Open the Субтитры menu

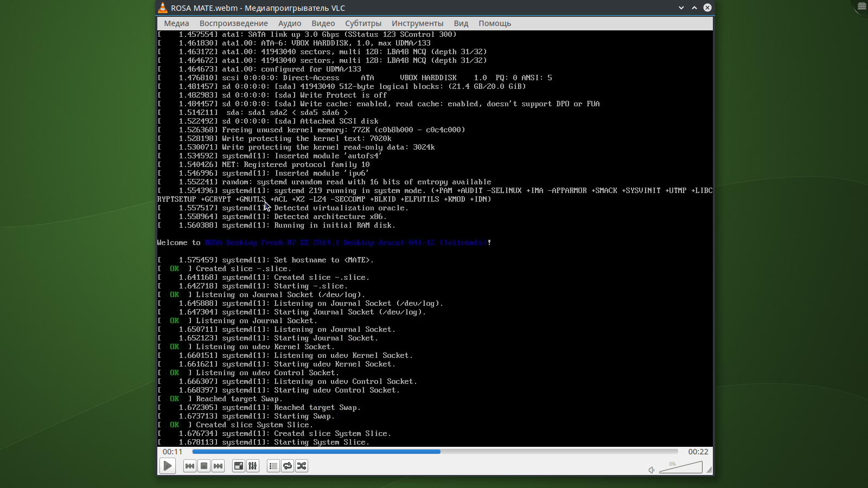(x=363, y=23)
